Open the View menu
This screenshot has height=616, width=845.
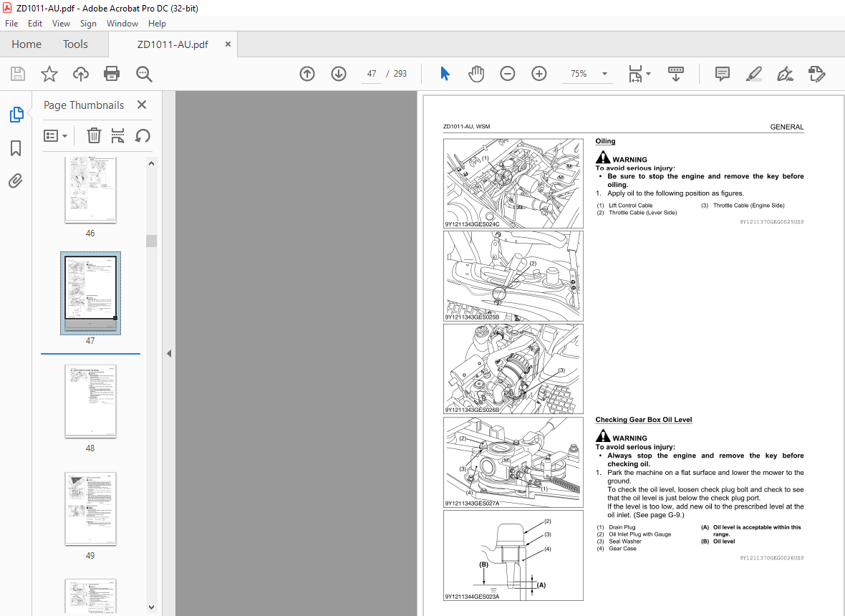(61, 23)
